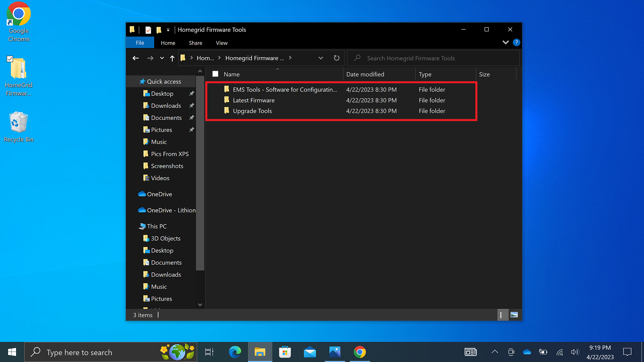
Task: Switch to Details view in status bar
Action: [502, 315]
